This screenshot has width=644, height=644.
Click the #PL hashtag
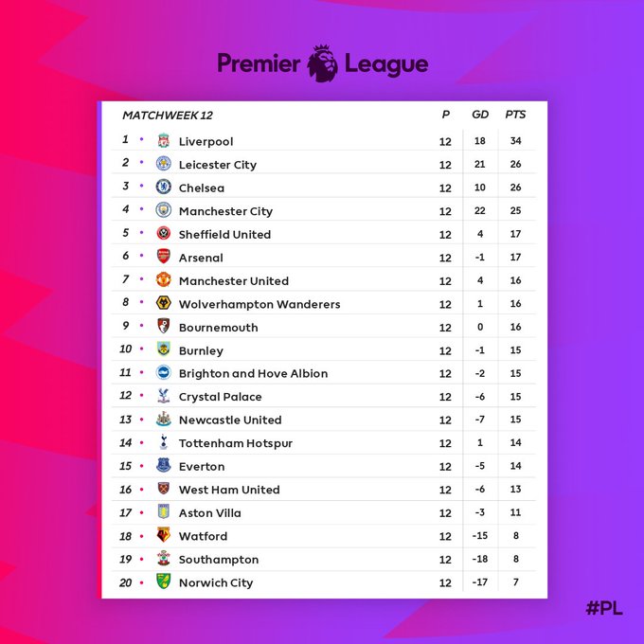(x=604, y=608)
